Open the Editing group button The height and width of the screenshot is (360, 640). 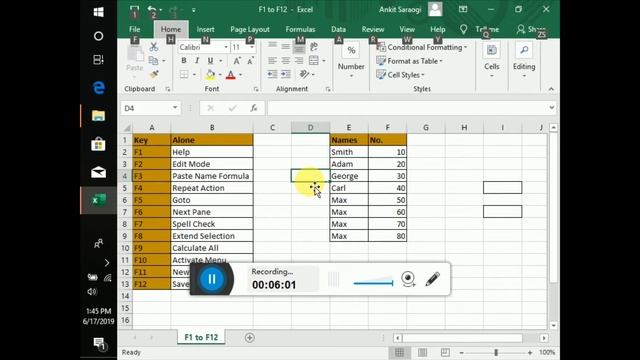(524, 60)
